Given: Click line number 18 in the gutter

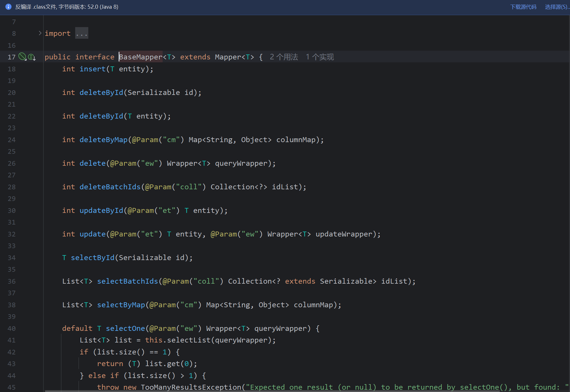Looking at the screenshot, I should tap(12, 69).
